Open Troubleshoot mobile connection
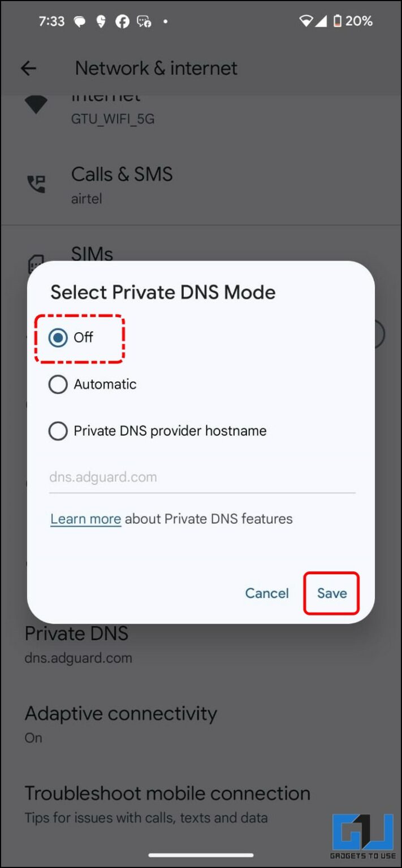 166,793
